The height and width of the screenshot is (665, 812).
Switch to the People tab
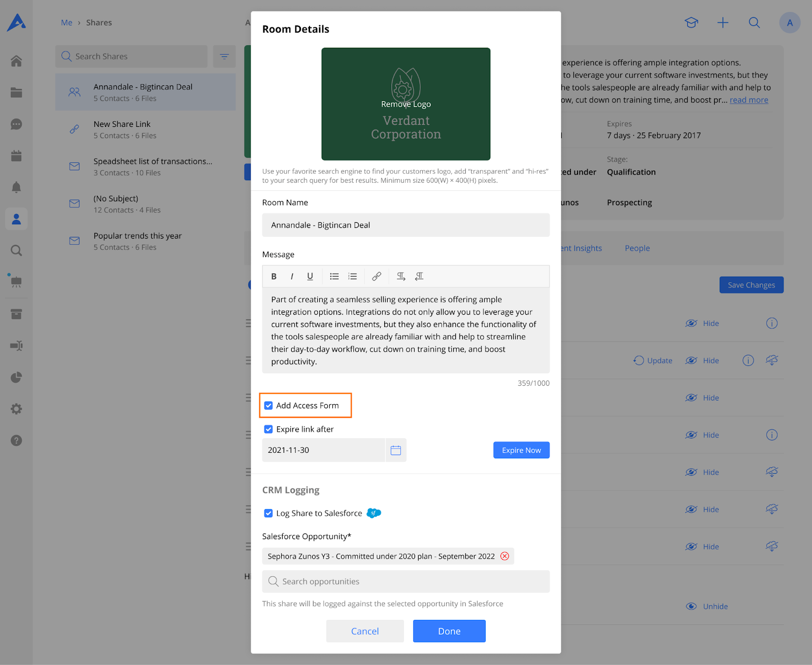637,248
